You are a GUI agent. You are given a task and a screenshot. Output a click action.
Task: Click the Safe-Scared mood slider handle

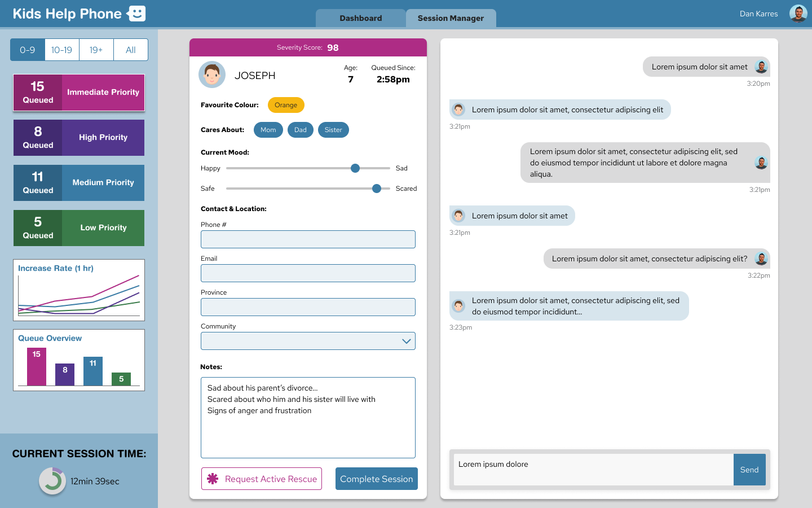(x=377, y=189)
